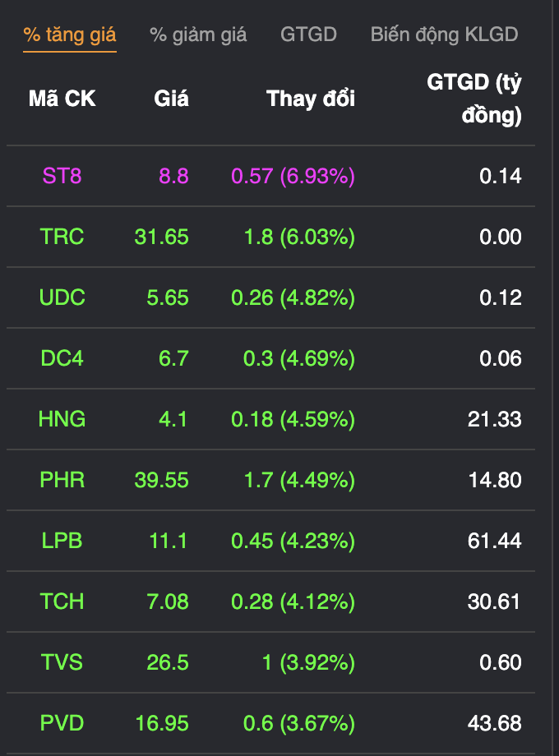
Task: Select the GTGD tab
Action: (308, 35)
